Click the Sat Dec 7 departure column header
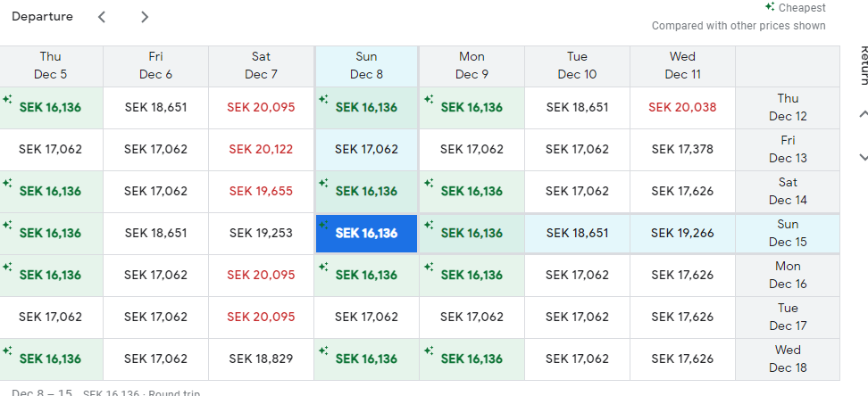 [x=261, y=66]
